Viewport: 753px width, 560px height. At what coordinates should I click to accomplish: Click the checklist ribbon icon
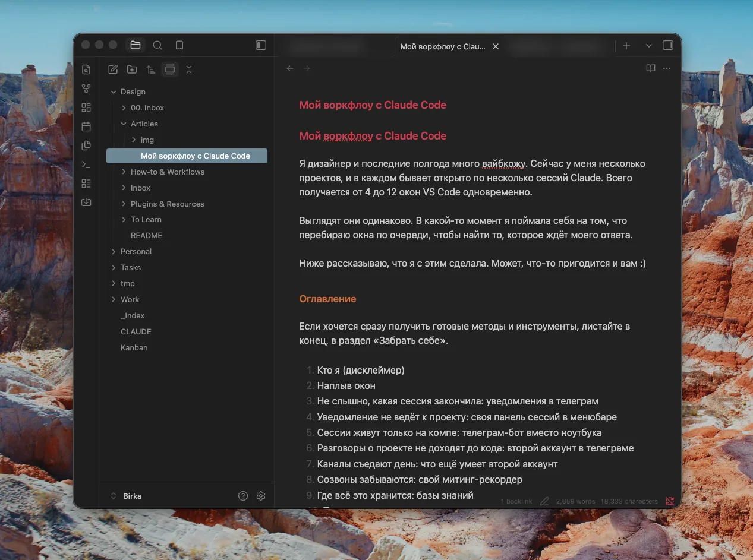point(86,183)
